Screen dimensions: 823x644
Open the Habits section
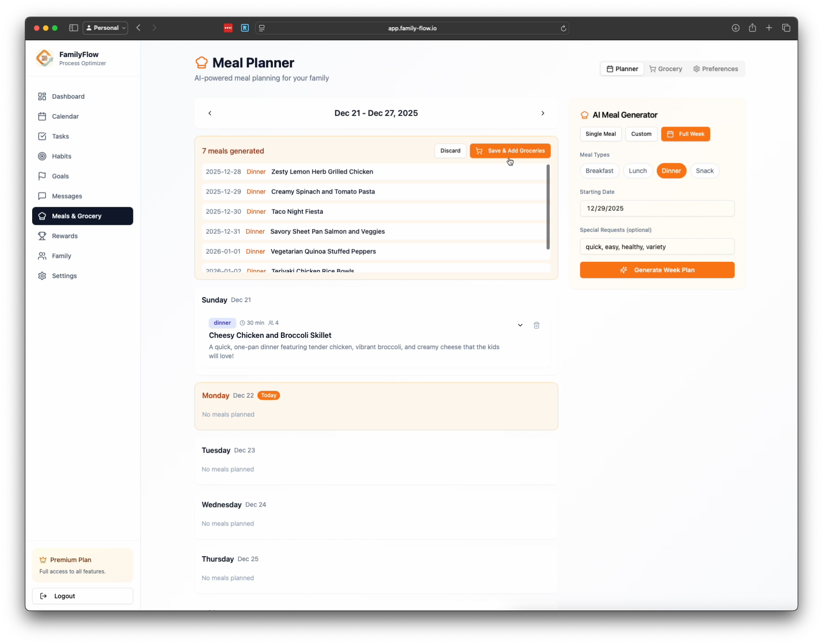point(82,156)
